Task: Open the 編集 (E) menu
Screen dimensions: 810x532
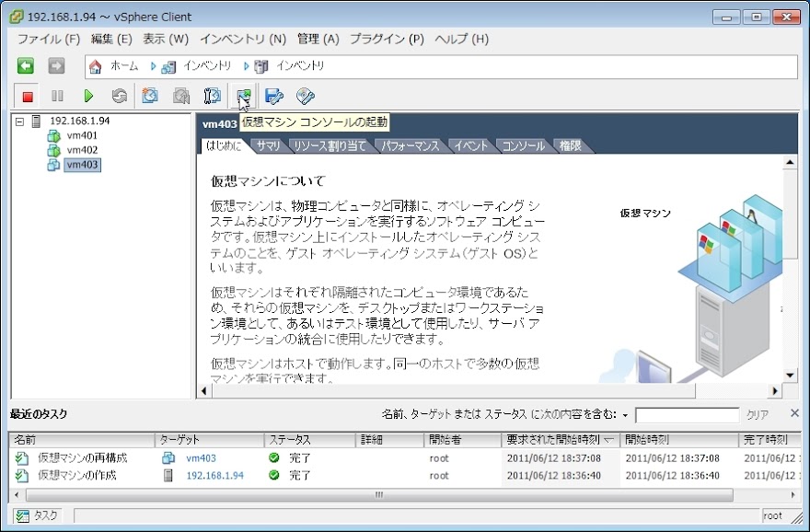Action: (x=111, y=40)
